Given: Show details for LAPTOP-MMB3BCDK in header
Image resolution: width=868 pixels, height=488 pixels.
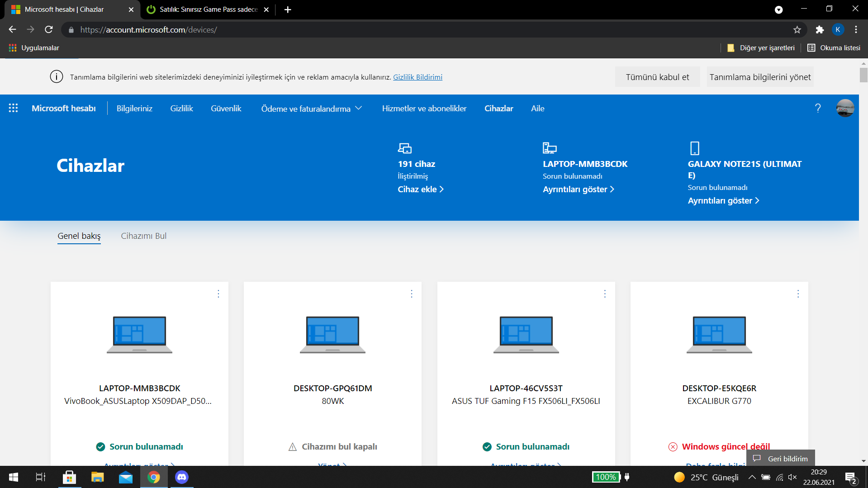Looking at the screenshot, I should click(x=579, y=190).
